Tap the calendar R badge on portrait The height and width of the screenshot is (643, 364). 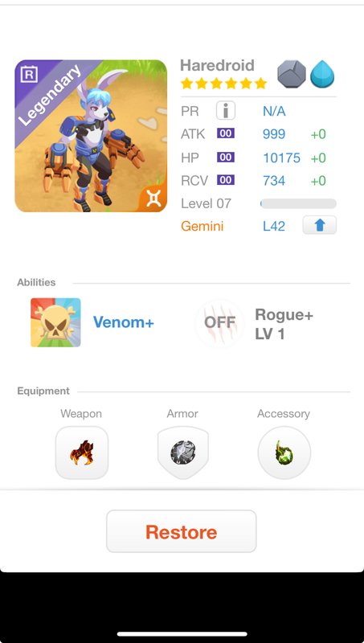coord(29,74)
